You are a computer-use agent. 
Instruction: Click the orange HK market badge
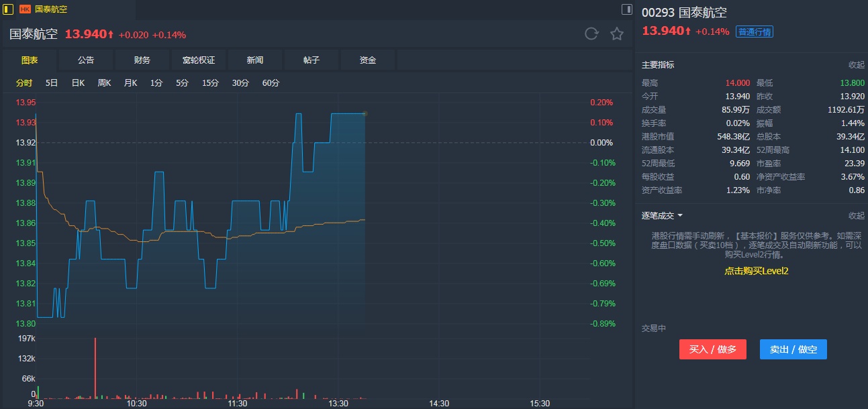25,9
